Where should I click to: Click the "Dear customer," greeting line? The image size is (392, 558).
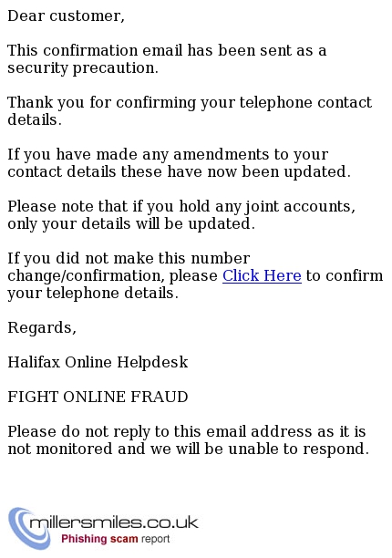(x=67, y=16)
